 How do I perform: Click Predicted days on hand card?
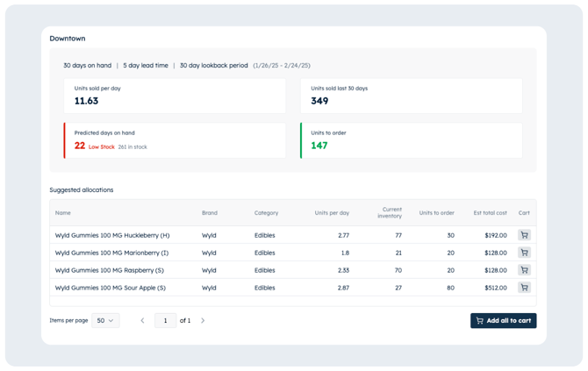click(175, 140)
